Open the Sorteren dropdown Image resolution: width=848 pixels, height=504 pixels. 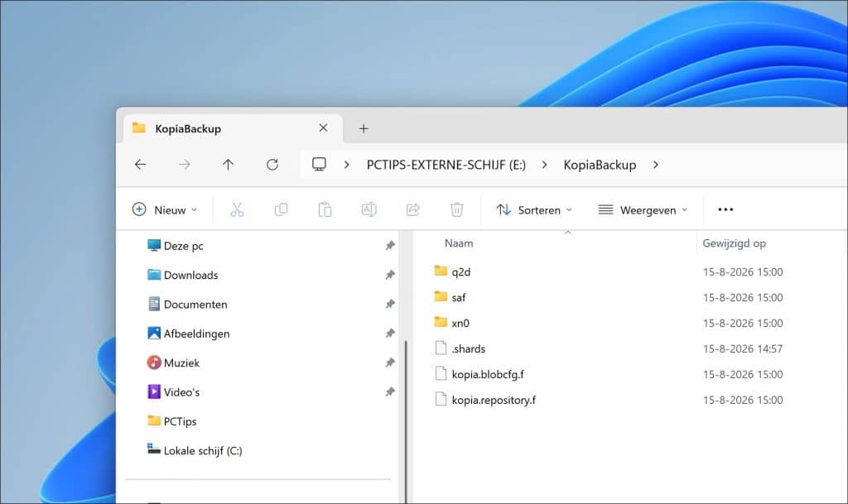click(534, 209)
